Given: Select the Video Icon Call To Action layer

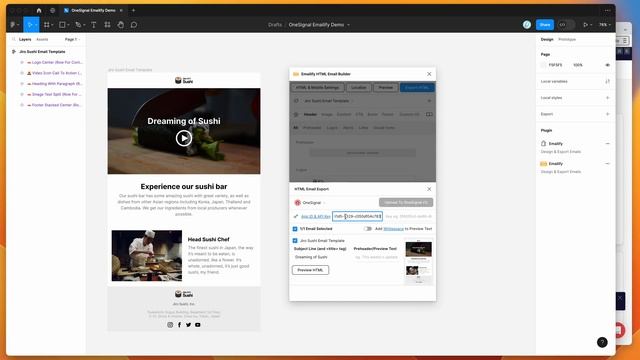Looking at the screenshot, I should (57, 73).
